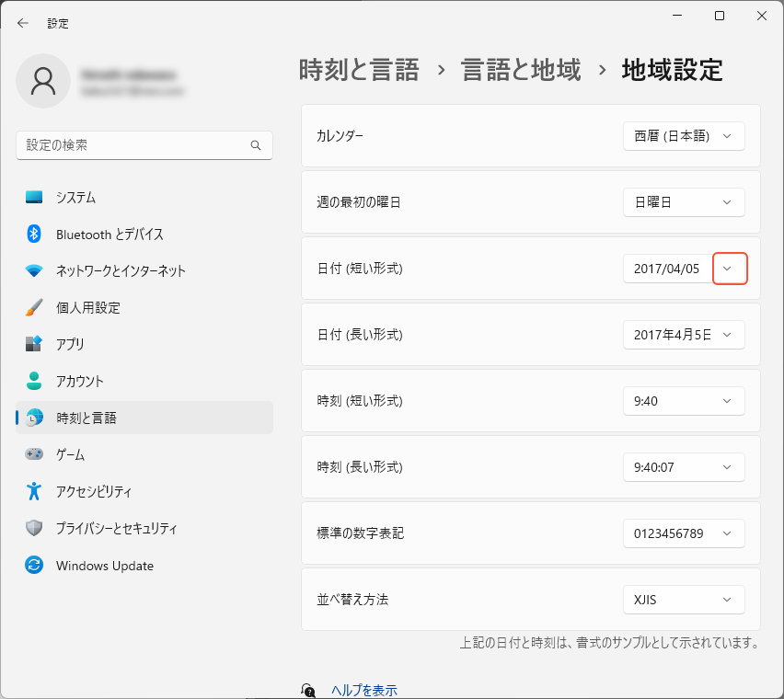Screen dimensions: 784x699
Task: Open 週の最初の曜日 dropdown
Action: (x=683, y=202)
